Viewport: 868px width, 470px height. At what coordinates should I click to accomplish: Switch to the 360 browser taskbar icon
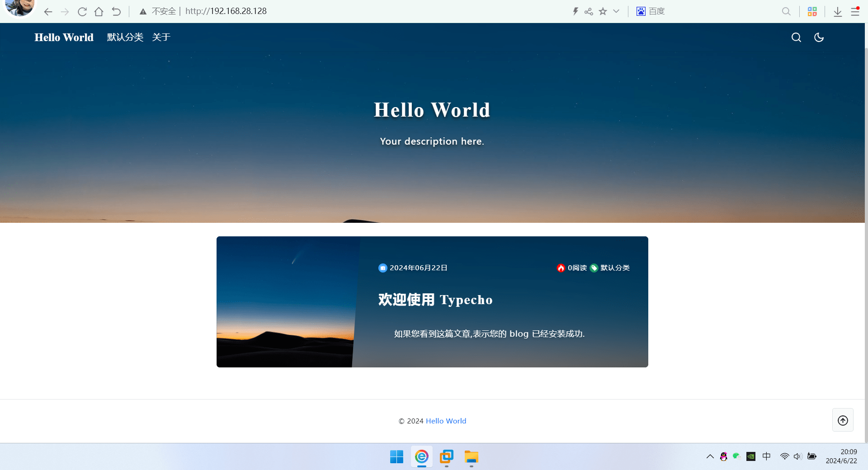[x=421, y=457]
